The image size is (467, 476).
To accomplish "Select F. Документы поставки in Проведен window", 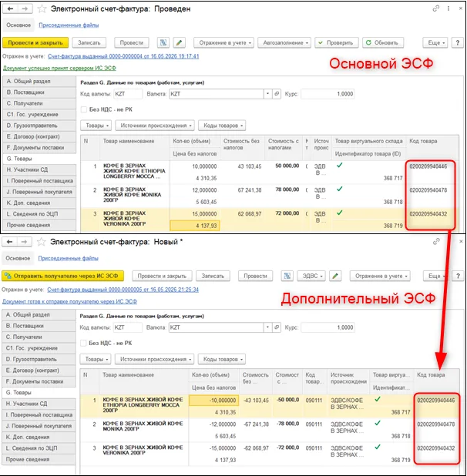I will click(39, 148).
